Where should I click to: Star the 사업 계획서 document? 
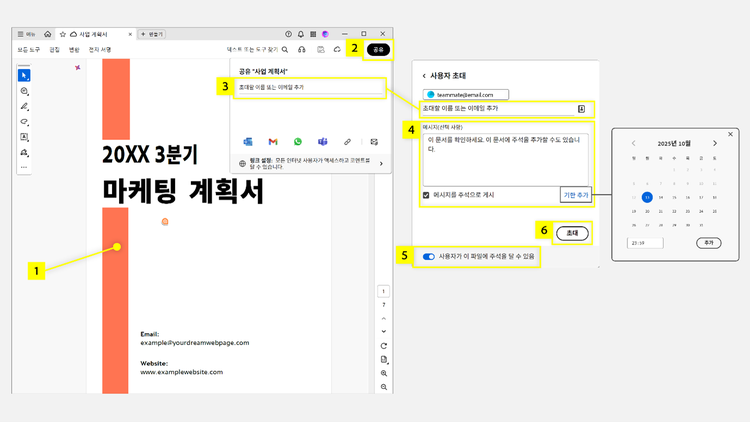click(63, 34)
